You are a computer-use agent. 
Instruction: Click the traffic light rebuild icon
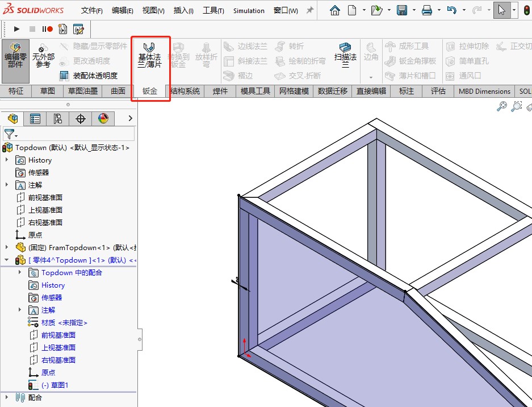pos(526,10)
